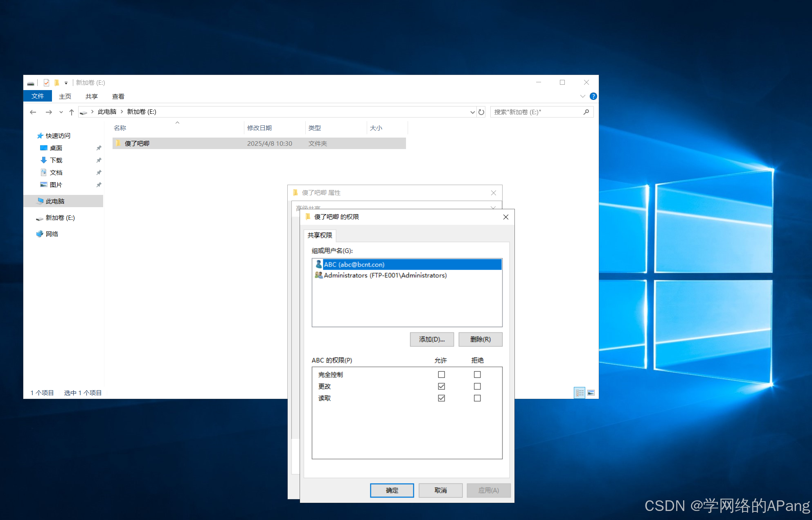This screenshot has height=520, width=812.
Task: Switch to Details view icon in status bar
Action: pyautogui.click(x=580, y=393)
